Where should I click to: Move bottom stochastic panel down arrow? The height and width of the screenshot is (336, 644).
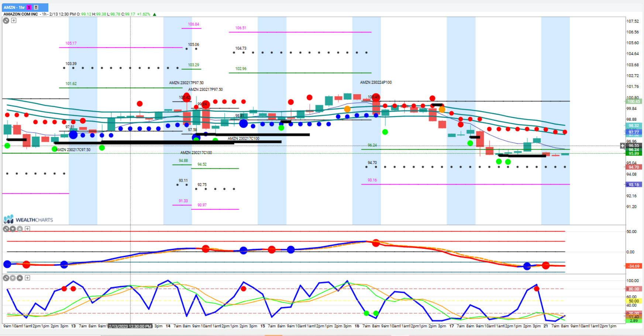coord(13,278)
